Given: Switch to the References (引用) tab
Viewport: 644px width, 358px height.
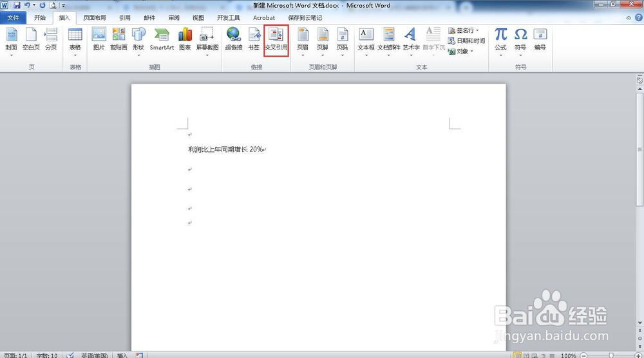Looking at the screenshot, I should point(125,17).
